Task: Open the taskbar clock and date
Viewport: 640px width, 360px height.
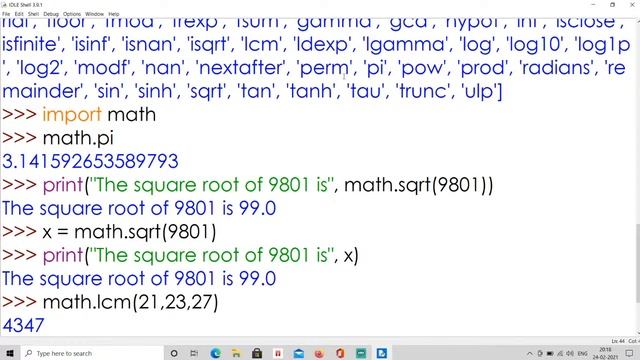Action: 606,353
